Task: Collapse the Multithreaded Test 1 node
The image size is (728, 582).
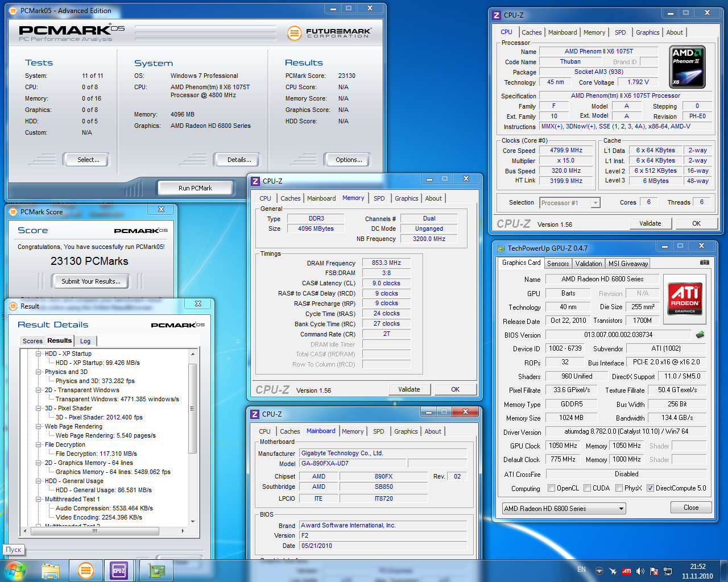Action: (x=39, y=499)
